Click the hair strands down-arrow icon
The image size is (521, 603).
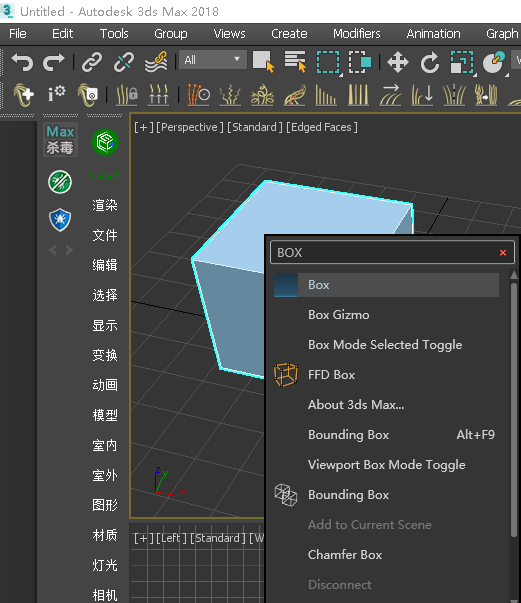point(422,95)
